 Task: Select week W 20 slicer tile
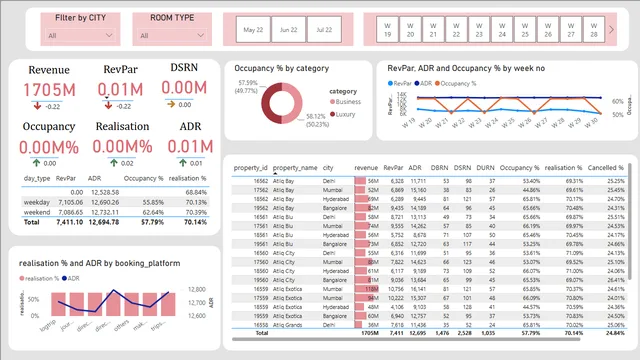point(410,30)
